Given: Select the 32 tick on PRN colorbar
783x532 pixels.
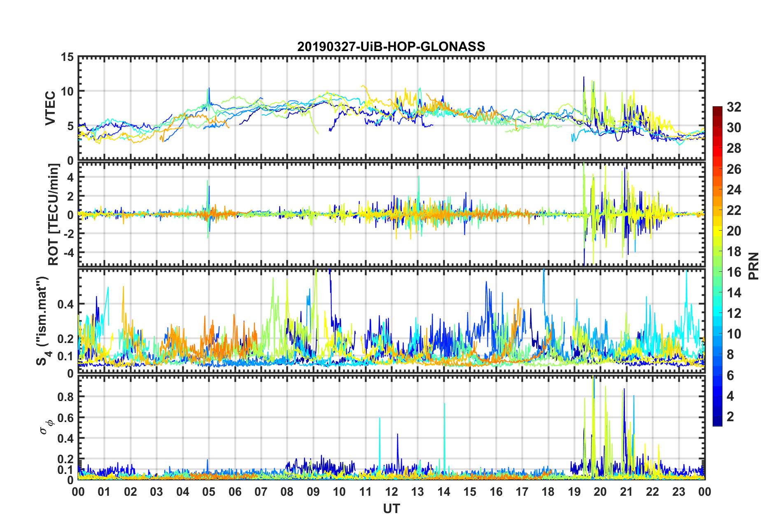Looking at the screenshot, I should (734, 107).
